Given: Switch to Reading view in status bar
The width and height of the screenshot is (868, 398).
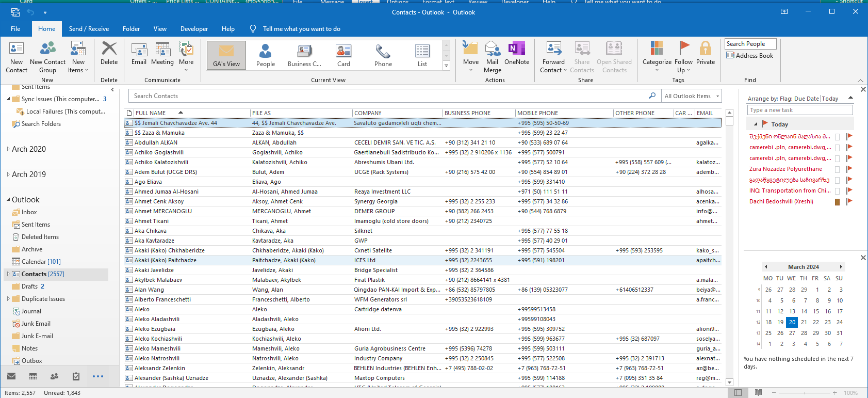Looking at the screenshot, I should pos(758,393).
